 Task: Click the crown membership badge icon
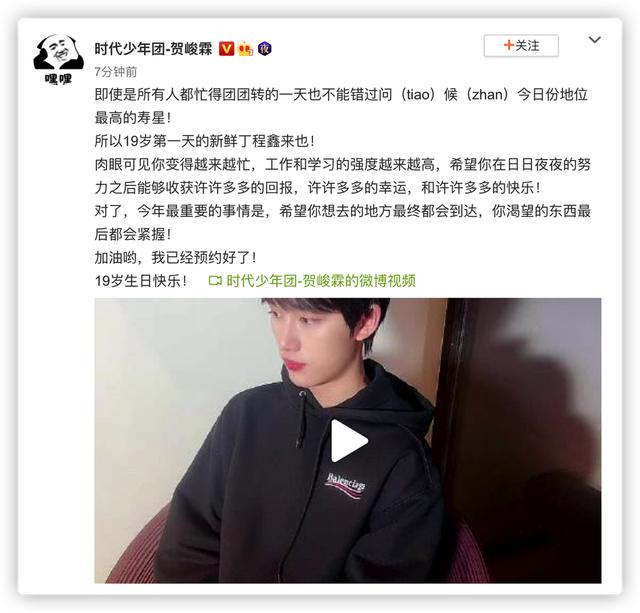pos(246,49)
